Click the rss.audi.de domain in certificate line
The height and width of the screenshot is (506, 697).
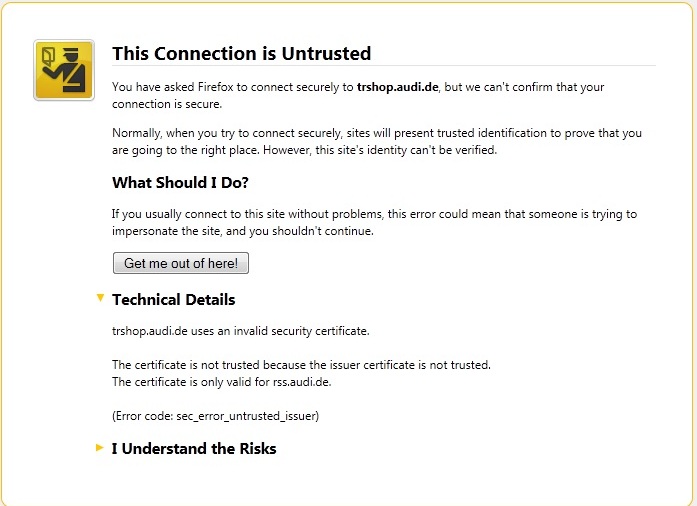point(301,382)
